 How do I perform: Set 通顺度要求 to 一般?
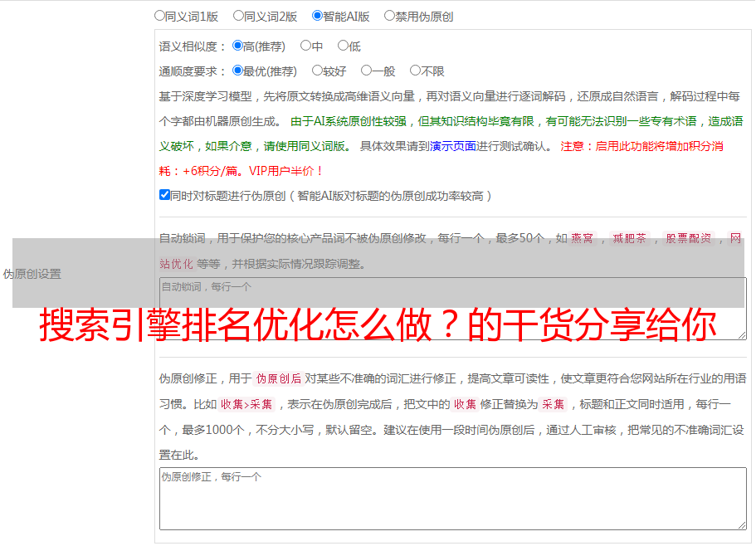367,71
